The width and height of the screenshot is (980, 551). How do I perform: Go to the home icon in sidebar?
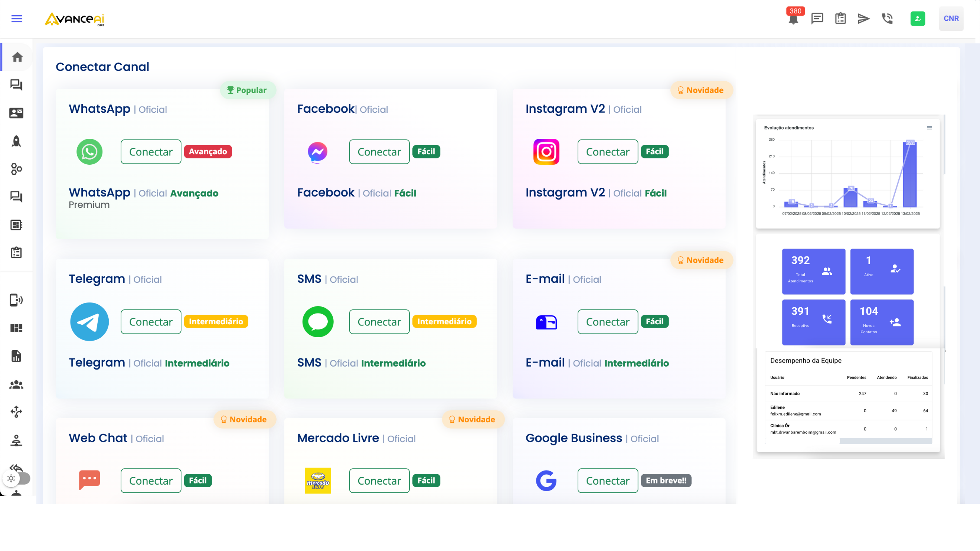point(17,57)
